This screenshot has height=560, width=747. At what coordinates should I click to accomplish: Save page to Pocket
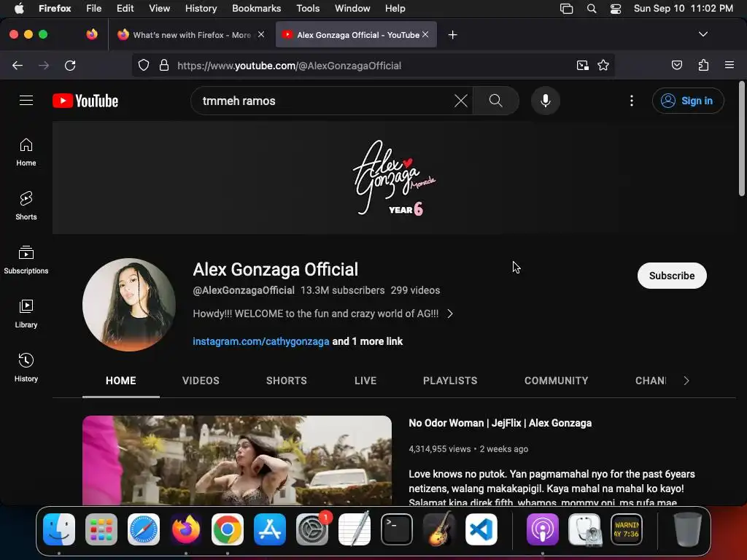[x=676, y=65]
